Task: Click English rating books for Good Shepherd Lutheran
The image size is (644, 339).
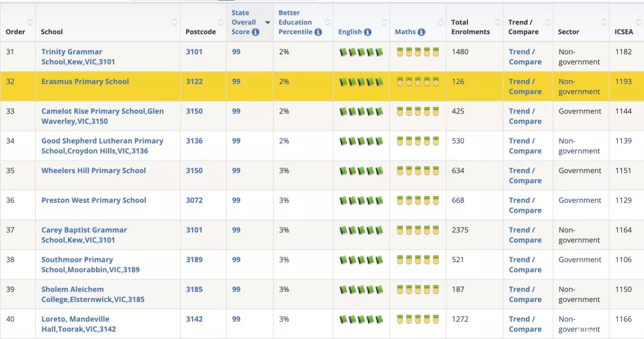Action: pyautogui.click(x=361, y=141)
